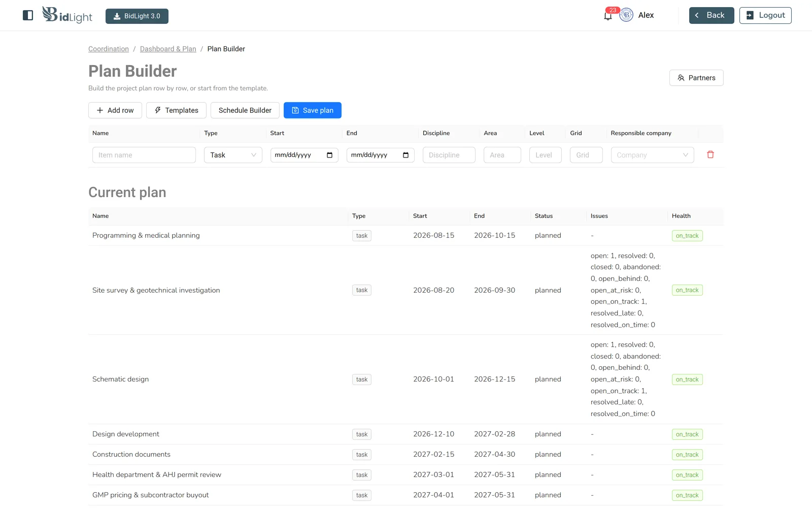Click Alex's profile avatar
The image size is (812, 508).
tap(626, 15)
